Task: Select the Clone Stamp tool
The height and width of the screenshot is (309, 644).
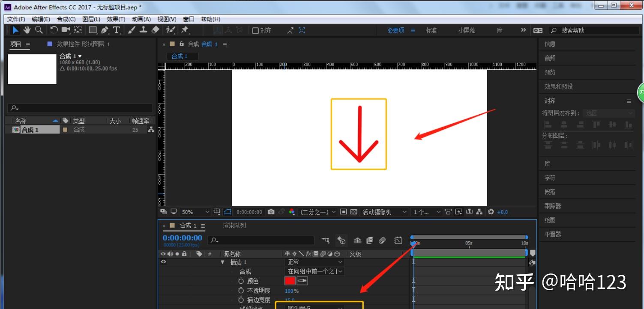Action: pyautogui.click(x=144, y=30)
